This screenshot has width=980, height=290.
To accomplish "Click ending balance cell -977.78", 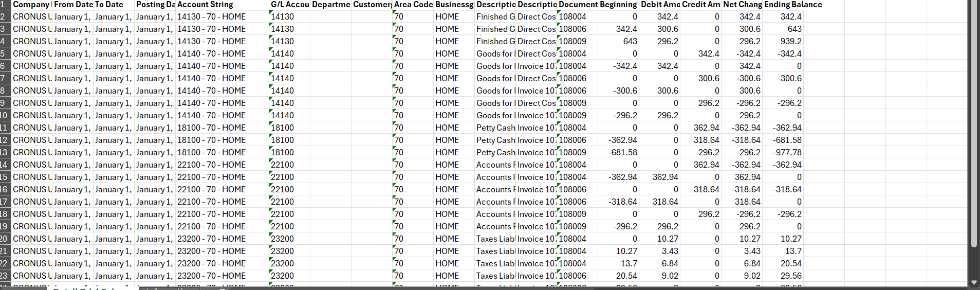I will click(x=783, y=152).
